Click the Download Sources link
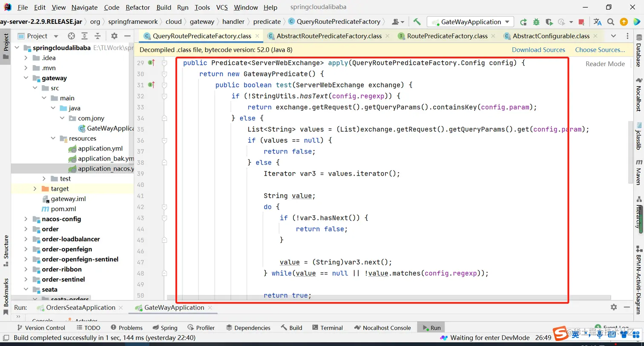The height and width of the screenshot is (346, 644). (538, 50)
